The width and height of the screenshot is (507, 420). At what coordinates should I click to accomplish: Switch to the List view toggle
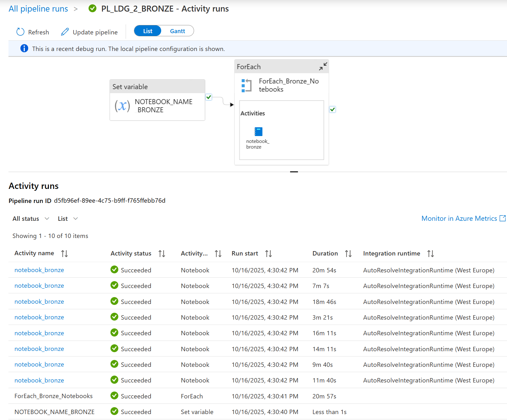click(x=148, y=31)
